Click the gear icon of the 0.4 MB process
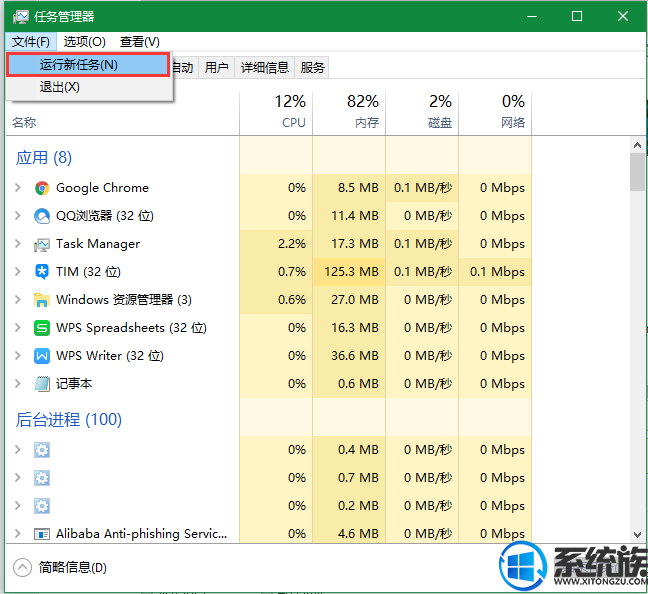Viewport: 648px width, 594px height. (42, 450)
